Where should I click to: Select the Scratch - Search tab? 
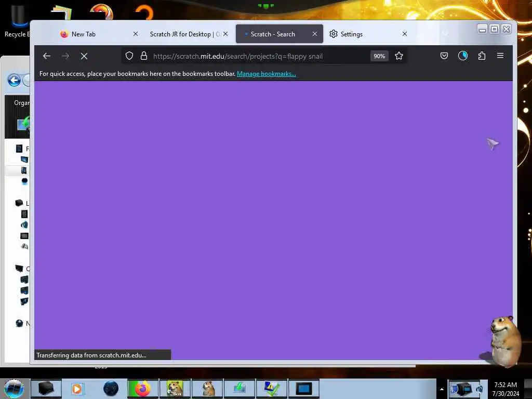[279, 34]
